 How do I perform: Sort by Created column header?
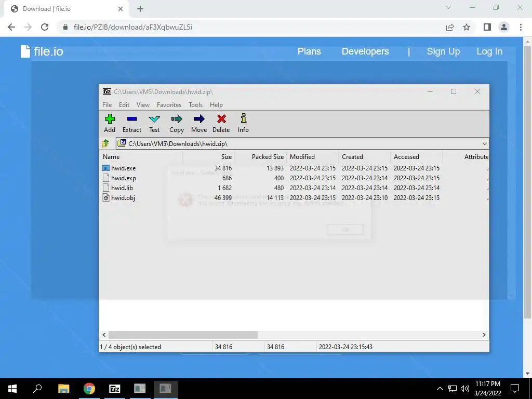click(364, 157)
